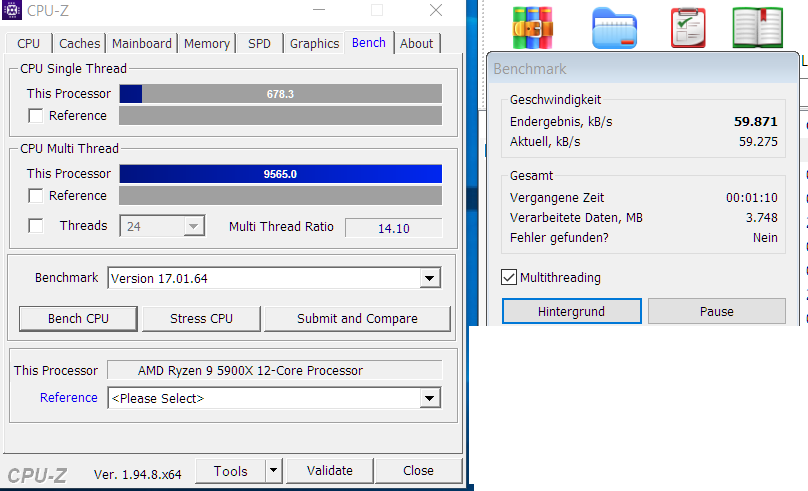The width and height of the screenshot is (808, 491).
Task: Toggle the Threads checkbox
Action: click(36, 226)
